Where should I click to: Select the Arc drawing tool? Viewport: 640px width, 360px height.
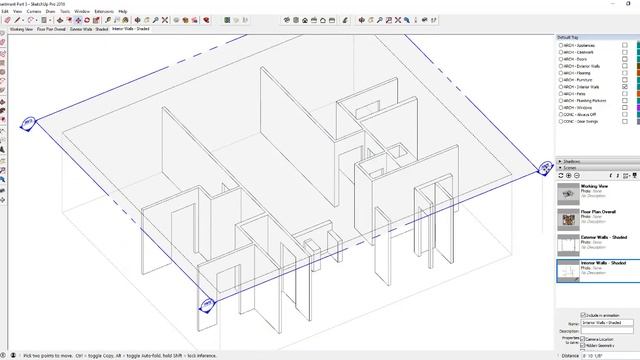[31, 20]
